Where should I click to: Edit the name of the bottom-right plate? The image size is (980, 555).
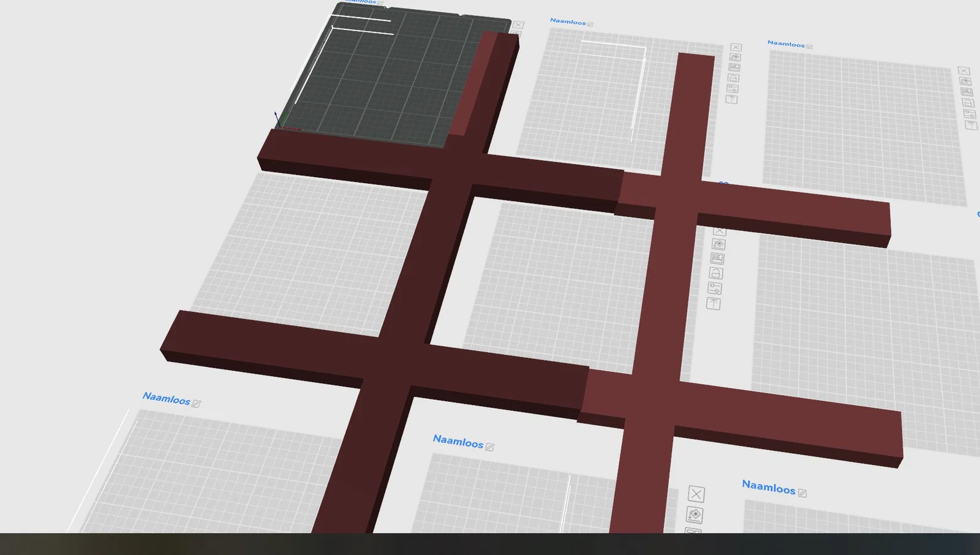[802, 493]
